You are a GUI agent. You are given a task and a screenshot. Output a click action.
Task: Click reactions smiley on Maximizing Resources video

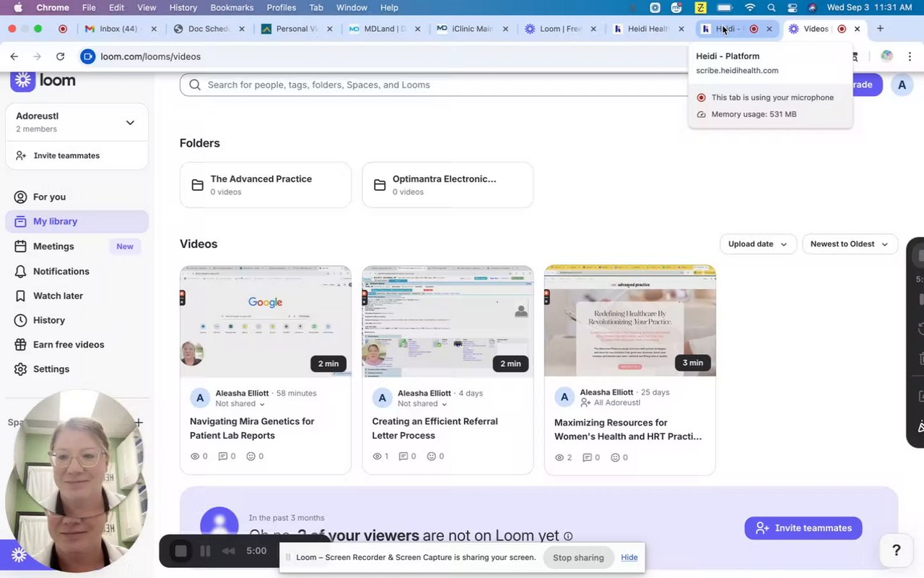(x=615, y=457)
